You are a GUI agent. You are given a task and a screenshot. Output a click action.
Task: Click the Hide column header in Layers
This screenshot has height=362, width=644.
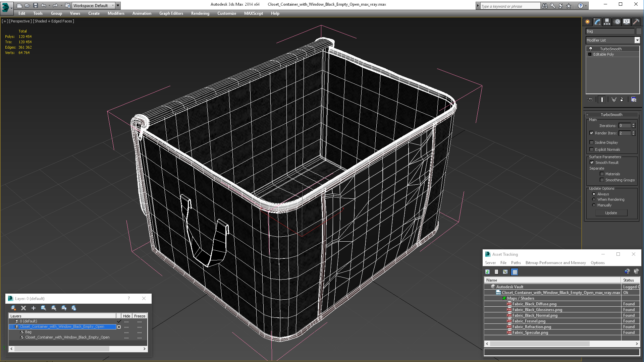(x=126, y=316)
